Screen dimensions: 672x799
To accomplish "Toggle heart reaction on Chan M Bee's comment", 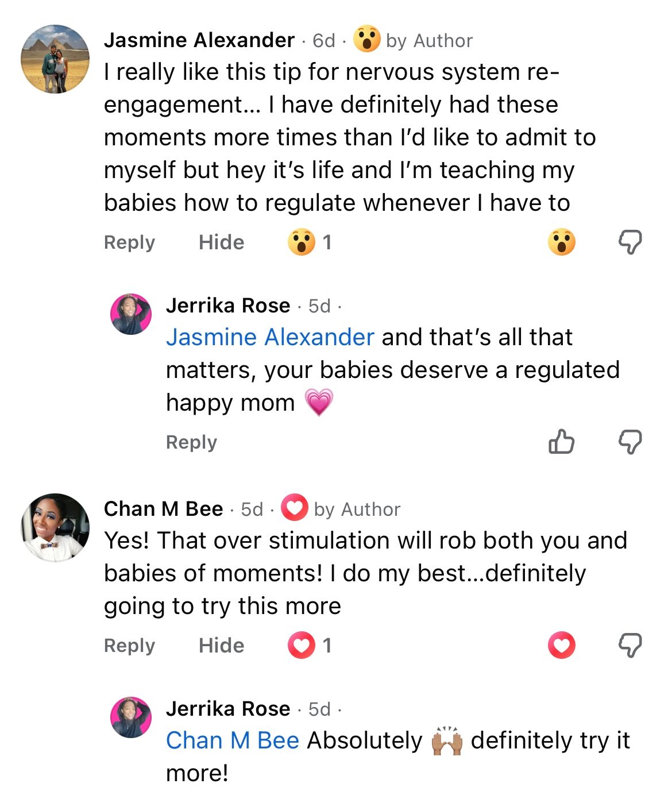I will [561, 645].
